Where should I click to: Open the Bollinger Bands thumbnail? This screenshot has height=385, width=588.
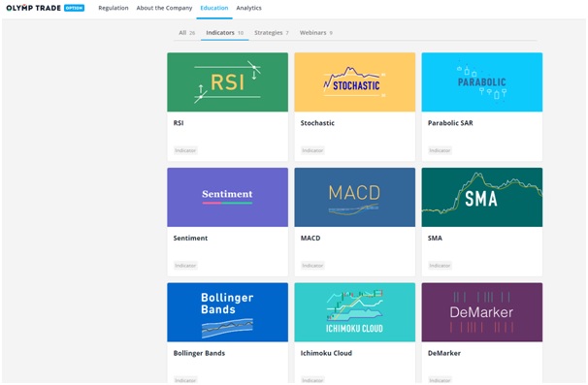228,312
